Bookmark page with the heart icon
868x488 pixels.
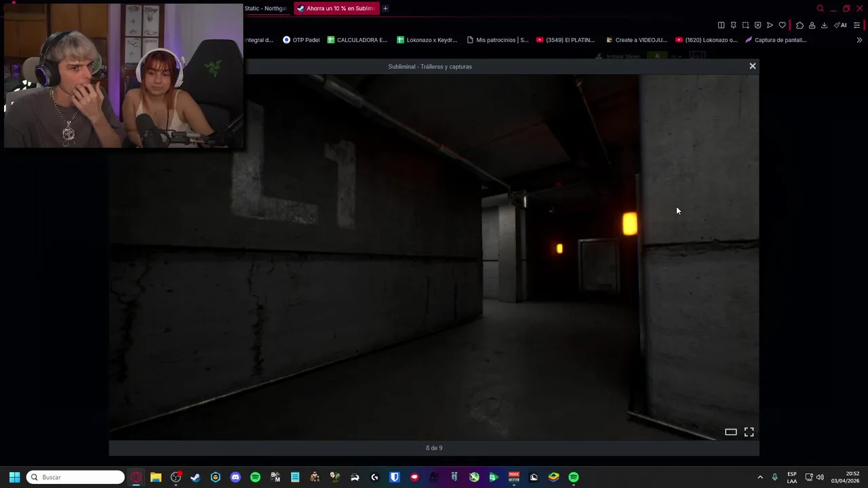pyautogui.click(x=782, y=25)
